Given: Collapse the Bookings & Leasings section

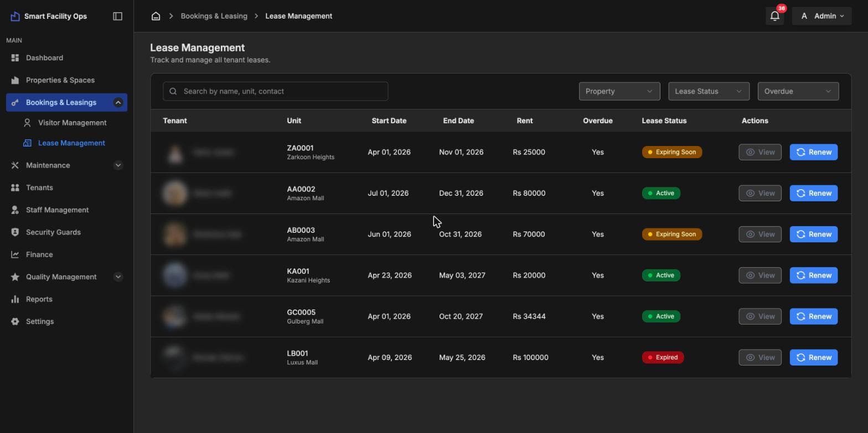Looking at the screenshot, I should click(x=118, y=102).
